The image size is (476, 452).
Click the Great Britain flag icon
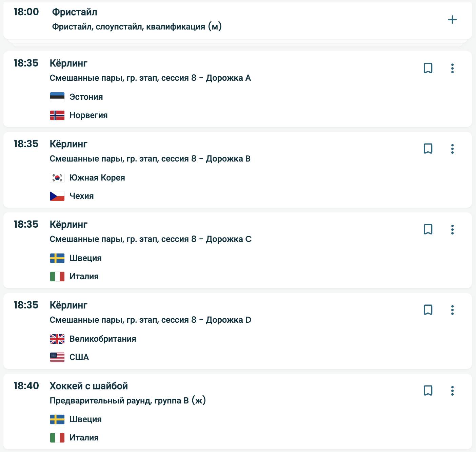click(57, 339)
